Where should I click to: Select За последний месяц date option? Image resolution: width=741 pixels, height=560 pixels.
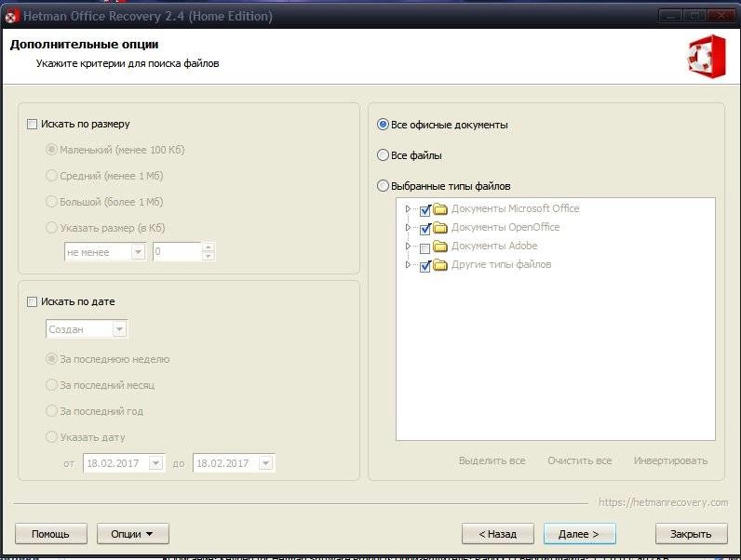pyautogui.click(x=51, y=385)
